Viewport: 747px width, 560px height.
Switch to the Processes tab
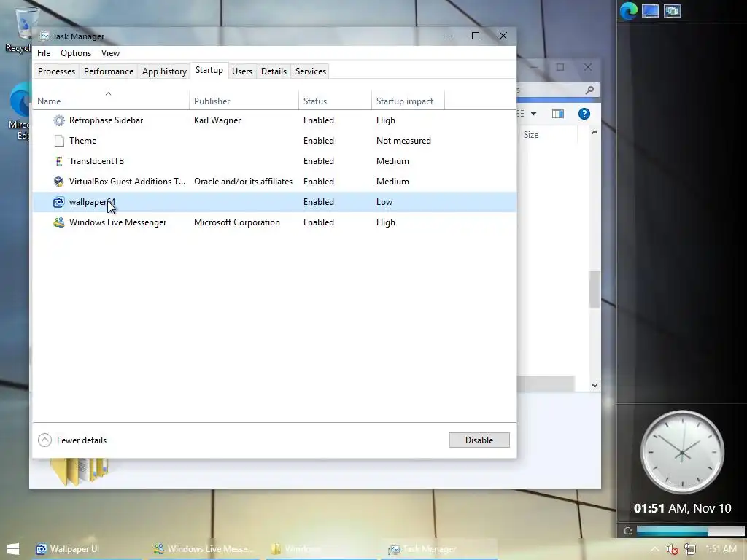coord(56,71)
